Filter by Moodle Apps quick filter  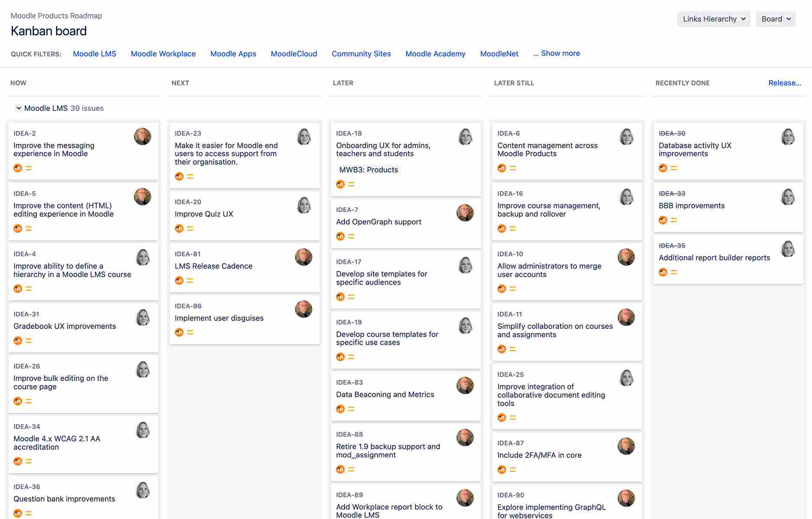click(x=233, y=54)
